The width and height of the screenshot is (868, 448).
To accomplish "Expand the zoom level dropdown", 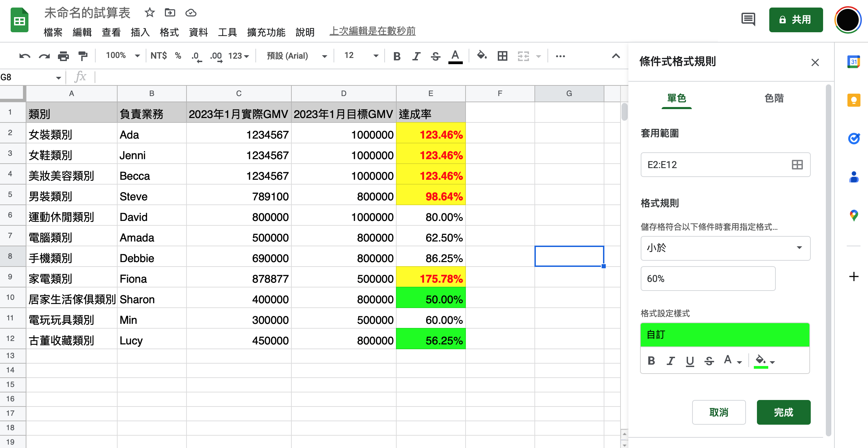I will point(122,55).
